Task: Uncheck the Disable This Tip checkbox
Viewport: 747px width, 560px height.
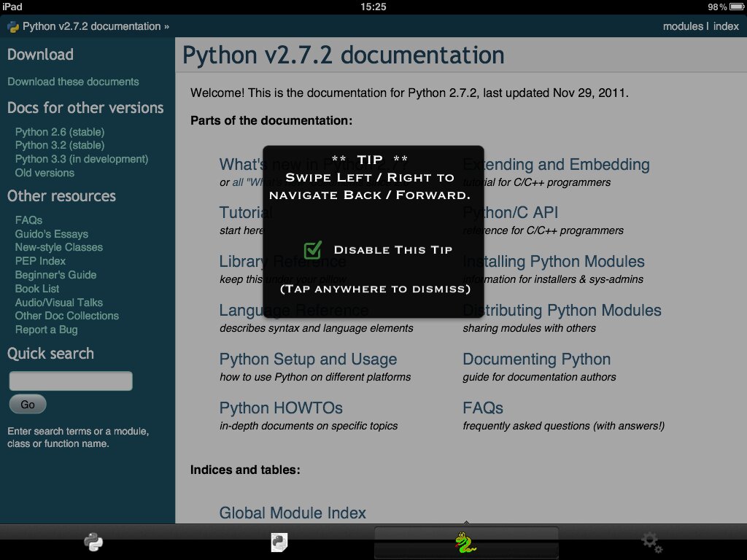Action: pos(313,250)
